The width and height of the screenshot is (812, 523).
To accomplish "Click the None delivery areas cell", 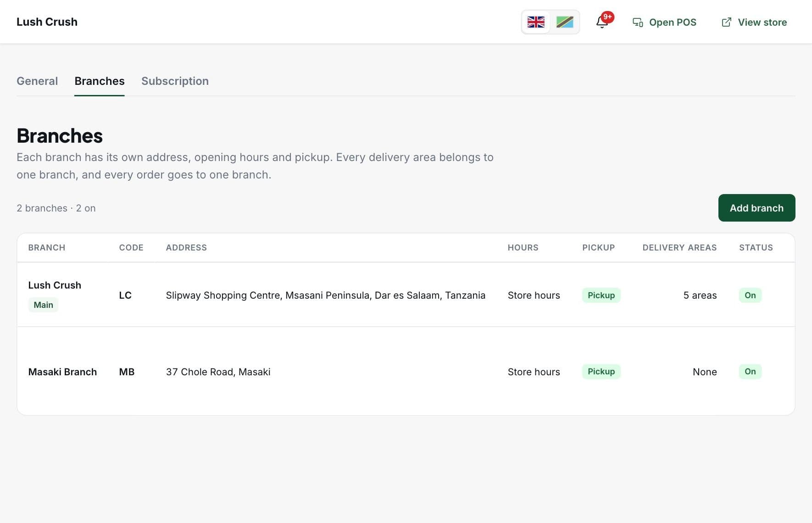I will [705, 372].
